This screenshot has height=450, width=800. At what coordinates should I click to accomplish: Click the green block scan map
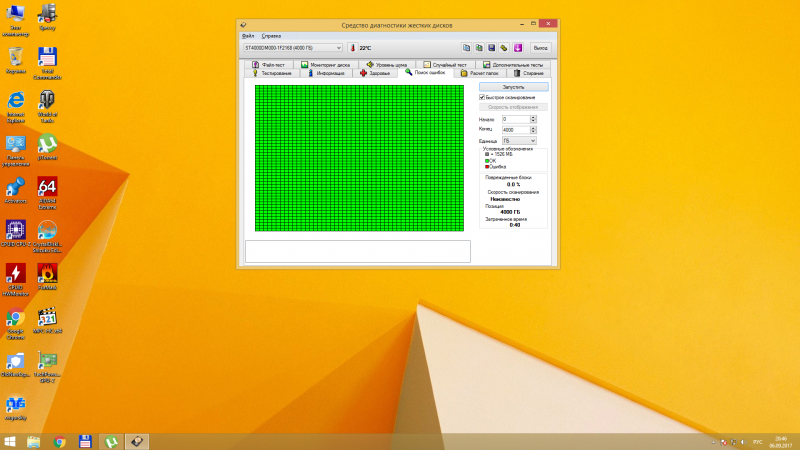359,158
